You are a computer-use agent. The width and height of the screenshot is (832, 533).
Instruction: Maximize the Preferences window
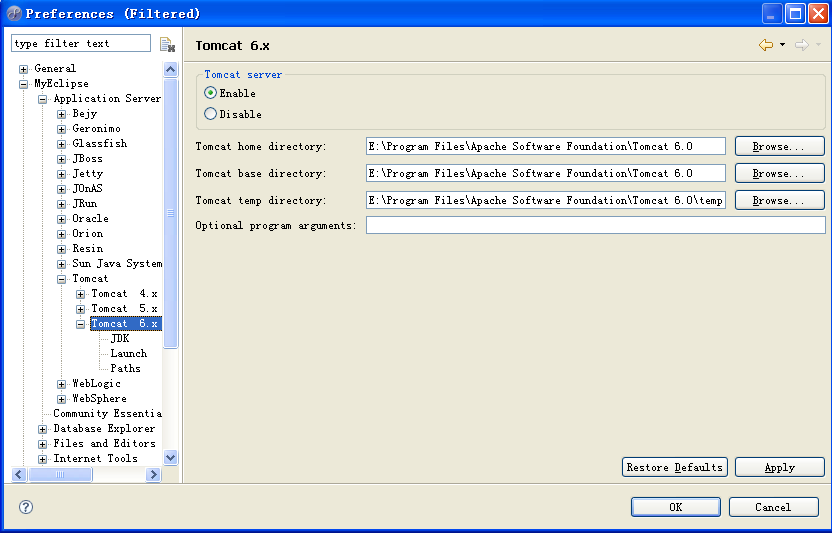point(795,14)
